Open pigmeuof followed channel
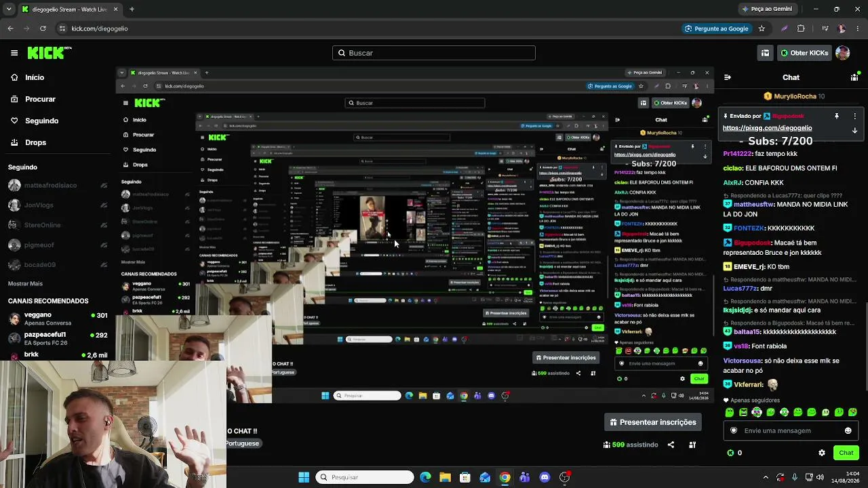The image size is (868, 488). 58,245
